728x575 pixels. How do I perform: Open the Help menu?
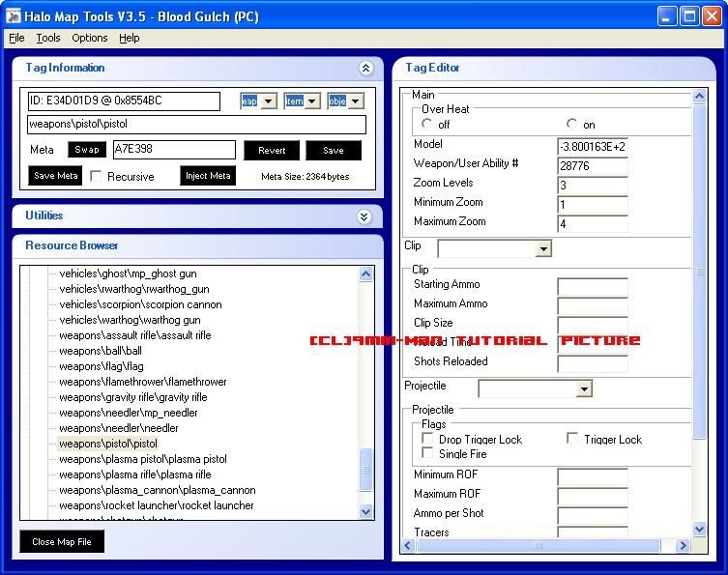coord(130,38)
